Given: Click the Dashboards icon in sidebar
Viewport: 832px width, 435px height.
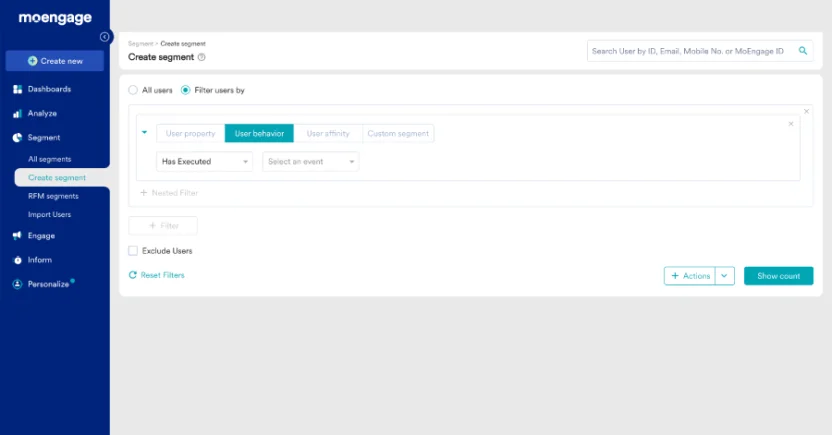Looking at the screenshot, I should [18, 89].
